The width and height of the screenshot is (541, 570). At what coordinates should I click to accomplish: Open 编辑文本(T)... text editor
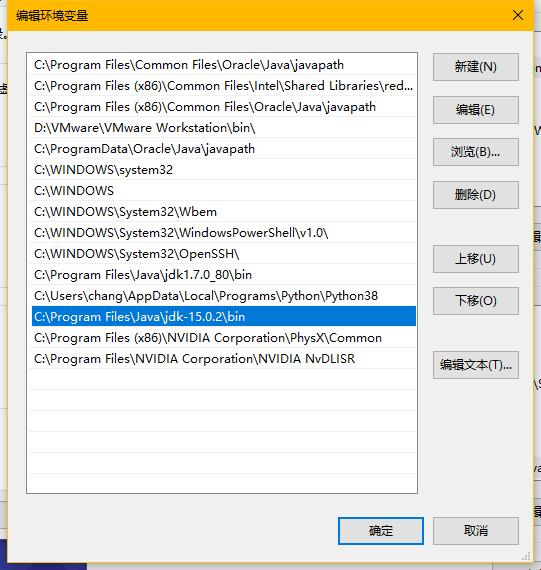tap(476, 365)
